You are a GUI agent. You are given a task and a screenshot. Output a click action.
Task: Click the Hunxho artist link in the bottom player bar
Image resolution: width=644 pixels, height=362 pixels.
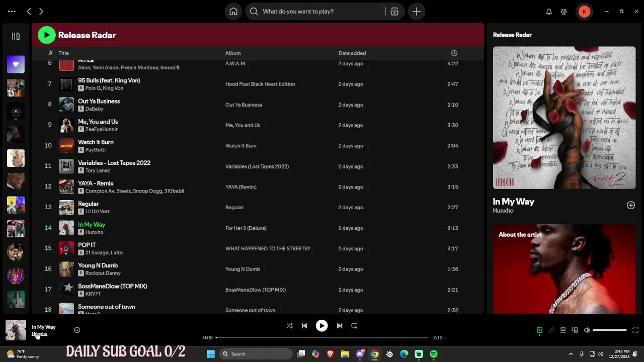(40, 334)
